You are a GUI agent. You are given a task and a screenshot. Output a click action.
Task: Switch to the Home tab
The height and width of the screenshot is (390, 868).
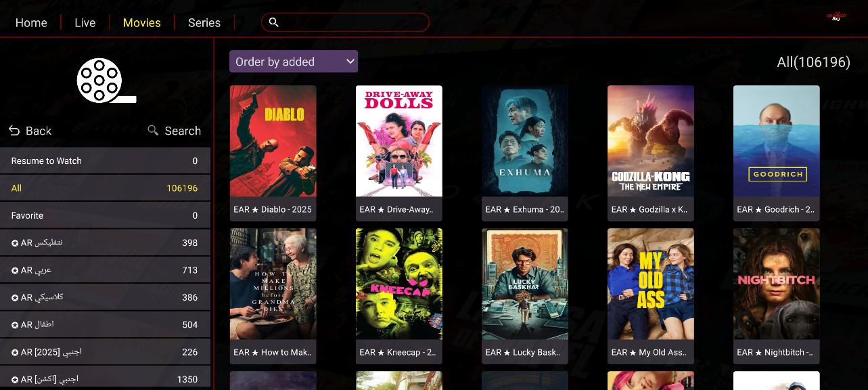(31, 23)
